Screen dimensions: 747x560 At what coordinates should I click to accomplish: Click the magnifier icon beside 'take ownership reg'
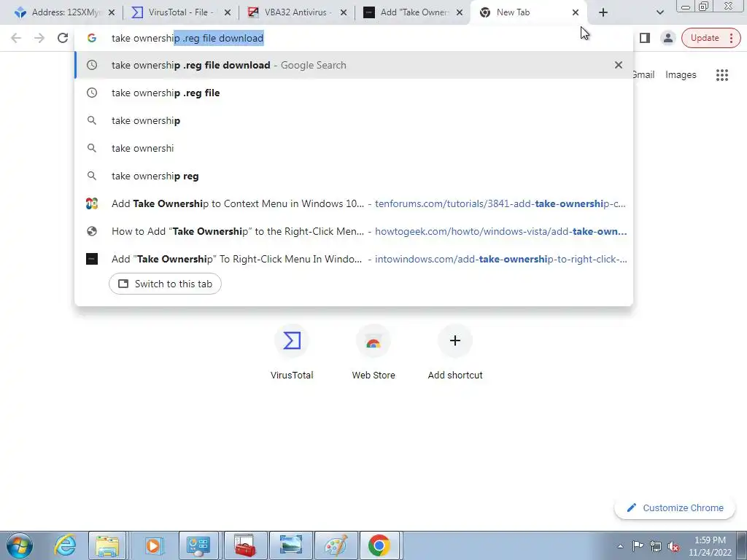click(92, 176)
